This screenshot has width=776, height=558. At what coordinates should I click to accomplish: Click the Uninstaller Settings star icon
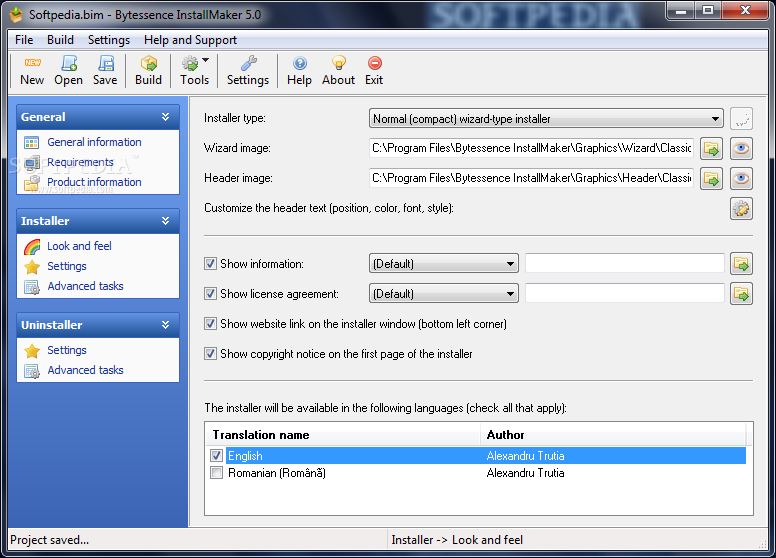click(32, 351)
